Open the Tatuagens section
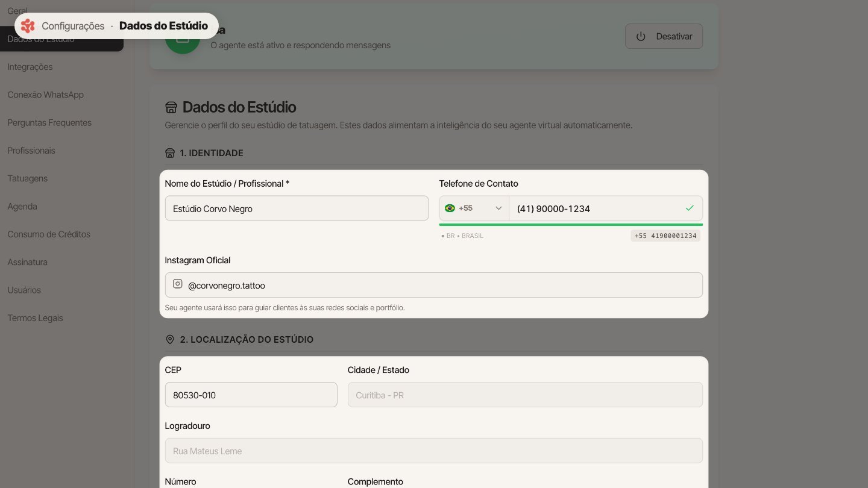 click(x=27, y=178)
